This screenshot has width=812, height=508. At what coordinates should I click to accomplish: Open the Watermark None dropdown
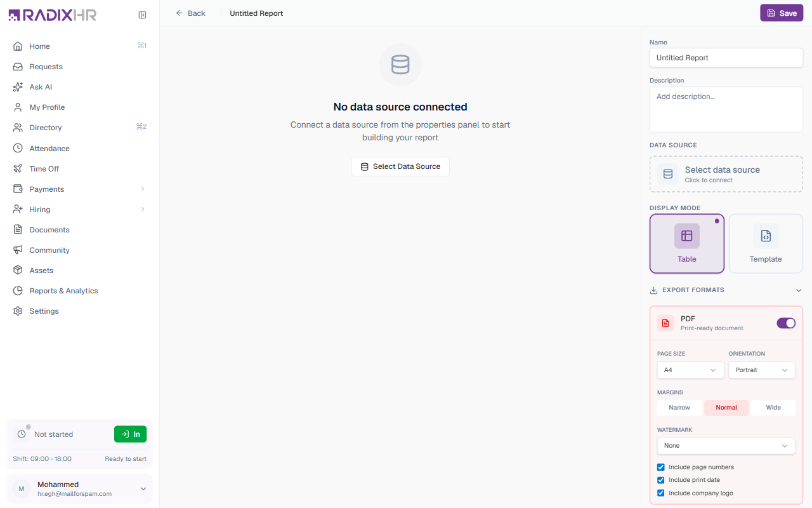tap(726, 446)
